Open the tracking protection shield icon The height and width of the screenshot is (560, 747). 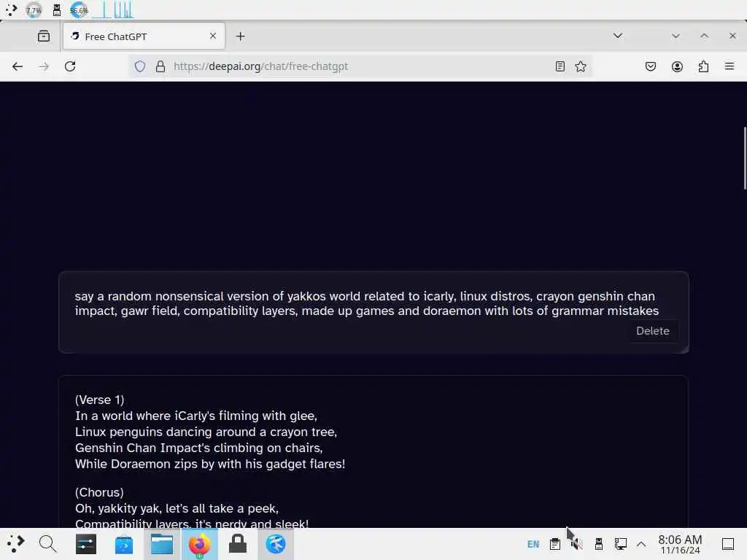click(x=139, y=66)
